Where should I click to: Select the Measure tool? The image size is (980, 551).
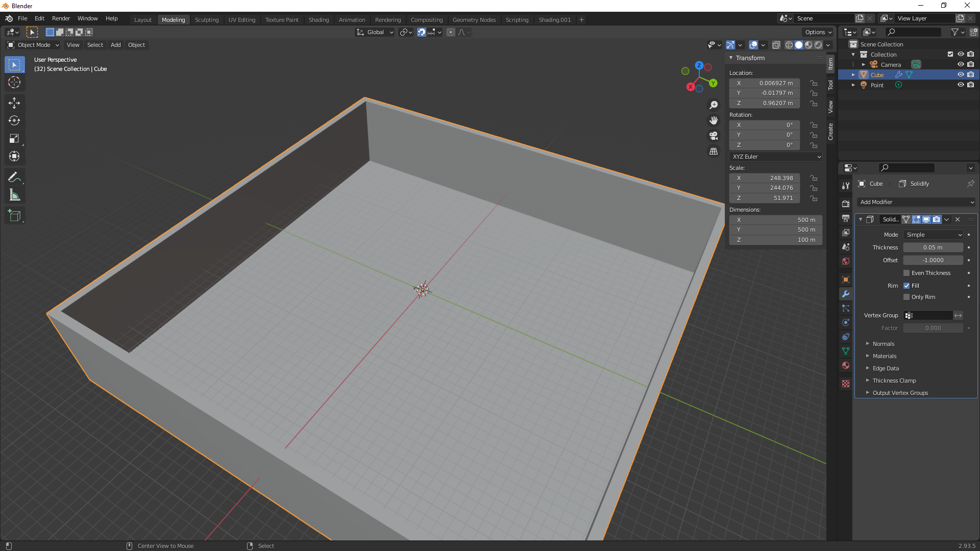pyautogui.click(x=14, y=195)
